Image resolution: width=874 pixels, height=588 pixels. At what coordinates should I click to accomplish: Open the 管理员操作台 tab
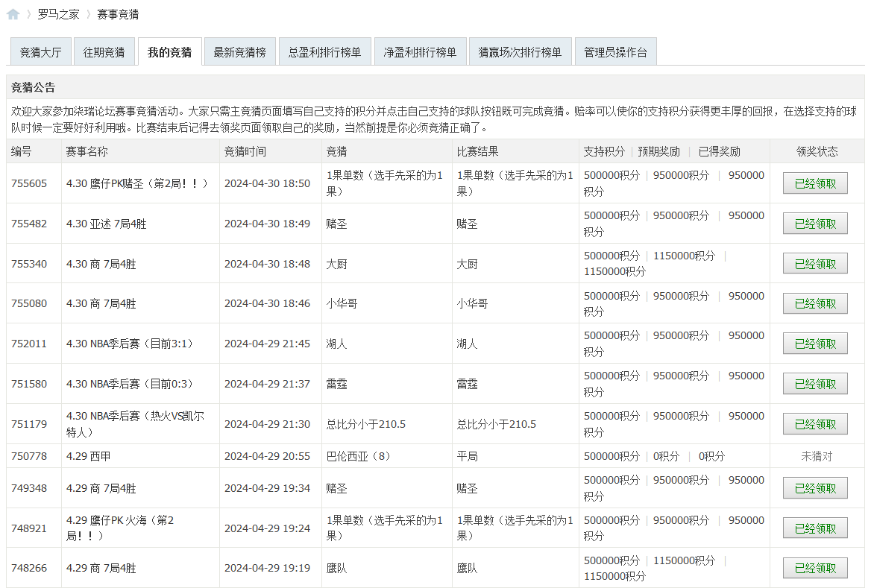pyautogui.click(x=615, y=52)
